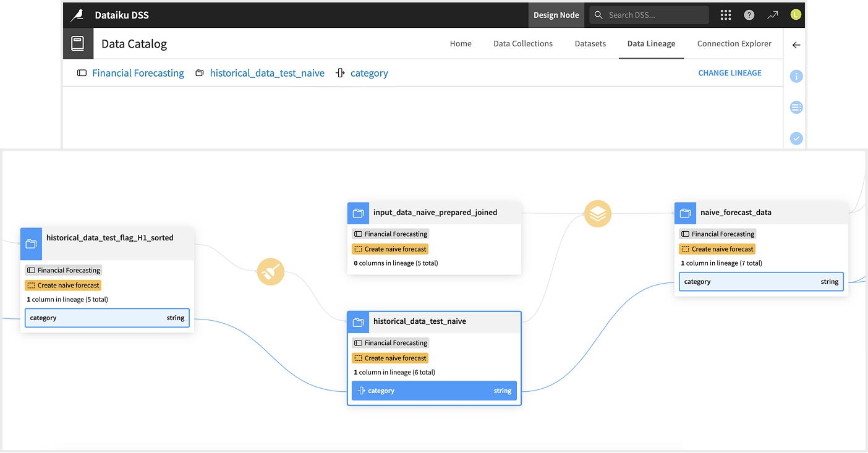Open the Connection Explorer tab
The width and height of the screenshot is (868, 453).
(x=734, y=43)
